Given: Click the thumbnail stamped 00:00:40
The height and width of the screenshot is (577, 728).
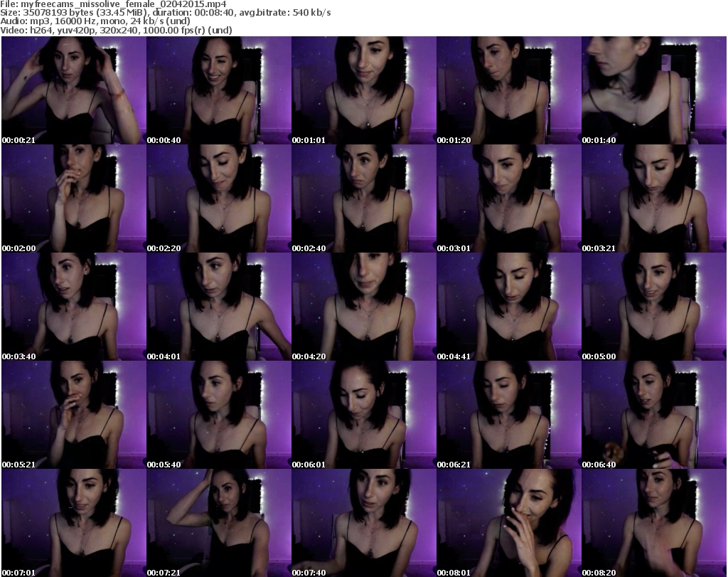Looking at the screenshot, I should tap(219, 90).
